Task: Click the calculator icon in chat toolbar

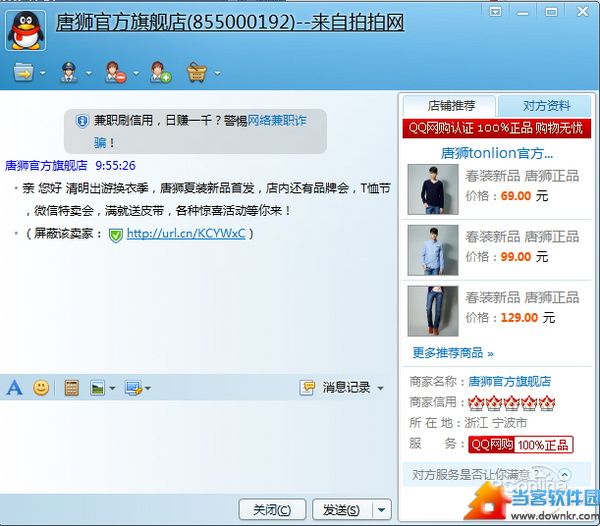Action: click(72, 388)
